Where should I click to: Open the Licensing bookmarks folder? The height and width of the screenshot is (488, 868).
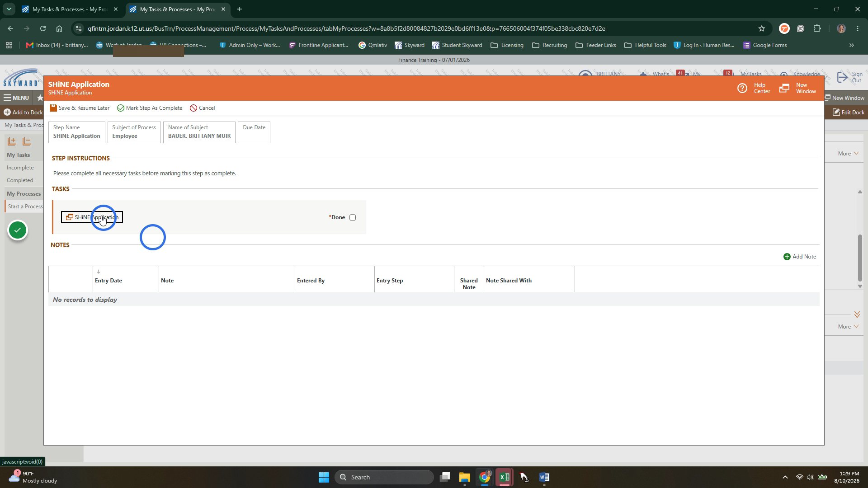pyautogui.click(x=507, y=45)
